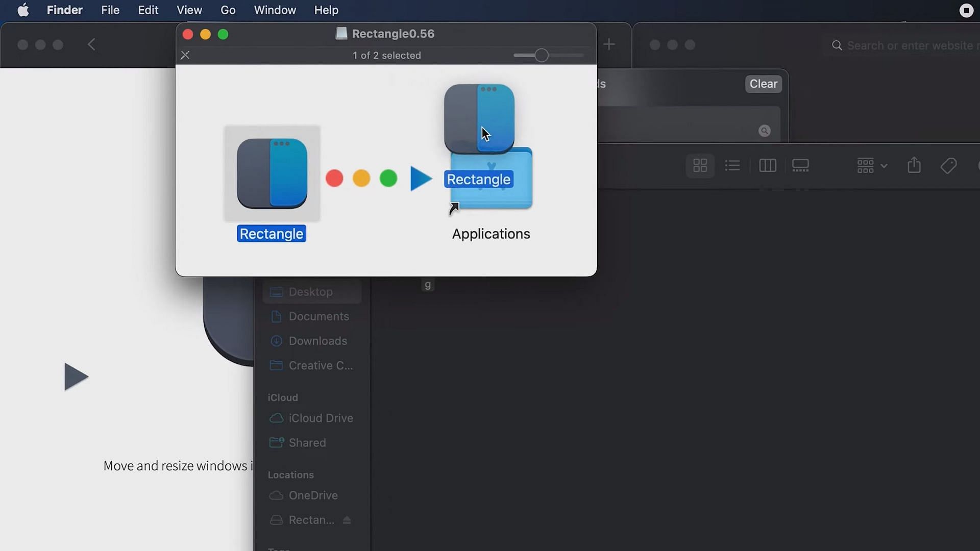Open the Window menu

tap(275, 10)
